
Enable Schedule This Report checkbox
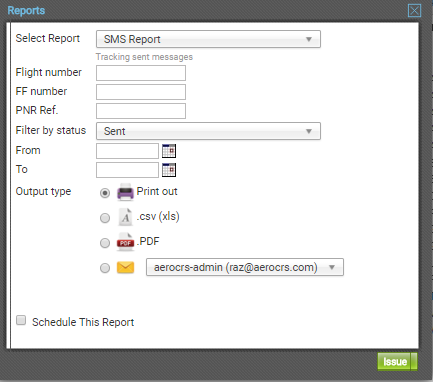tap(21, 320)
